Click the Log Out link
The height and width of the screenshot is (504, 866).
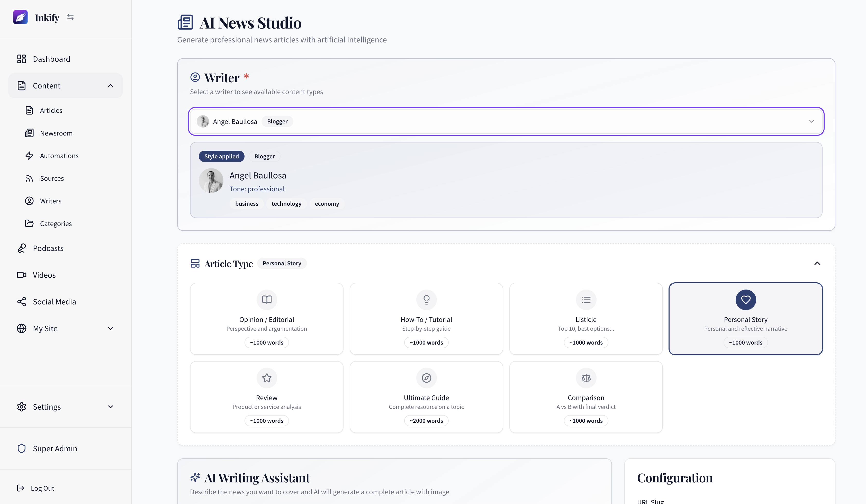(x=42, y=488)
